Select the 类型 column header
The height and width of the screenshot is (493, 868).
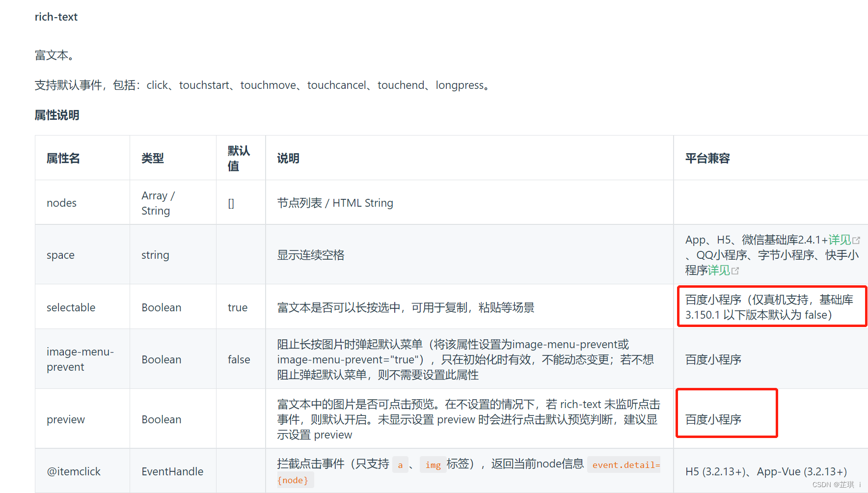tap(153, 158)
